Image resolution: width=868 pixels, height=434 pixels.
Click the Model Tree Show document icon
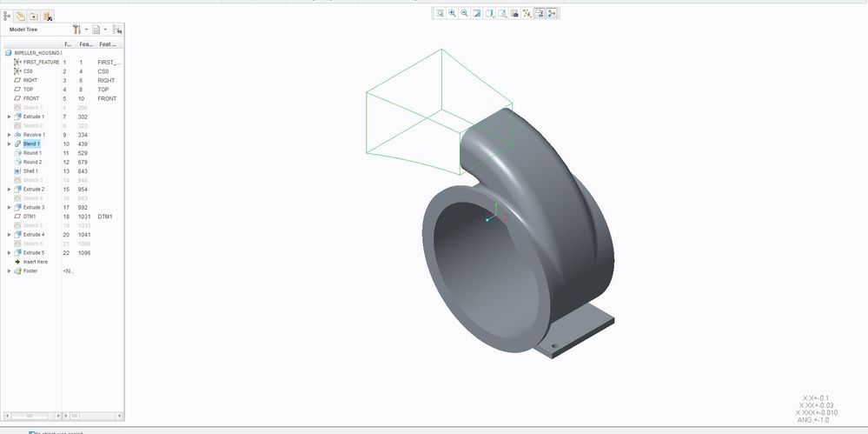pos(96,30)
